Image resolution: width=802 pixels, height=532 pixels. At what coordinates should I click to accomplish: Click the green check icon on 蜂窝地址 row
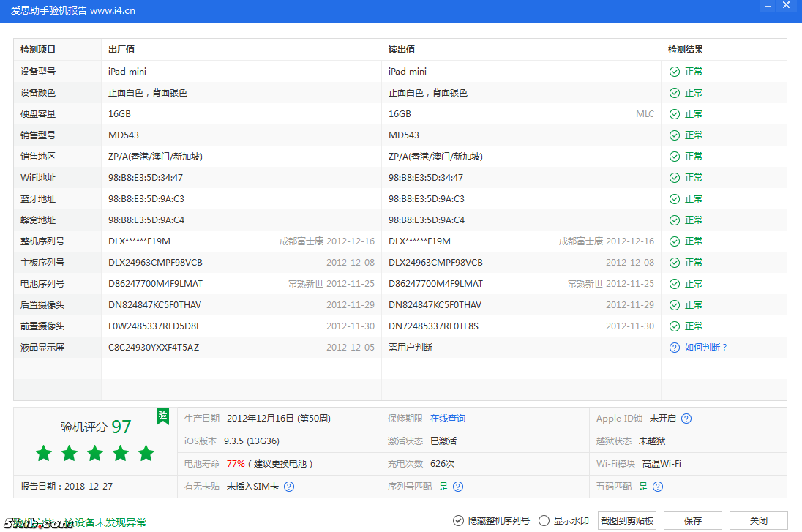pos(675,220)
